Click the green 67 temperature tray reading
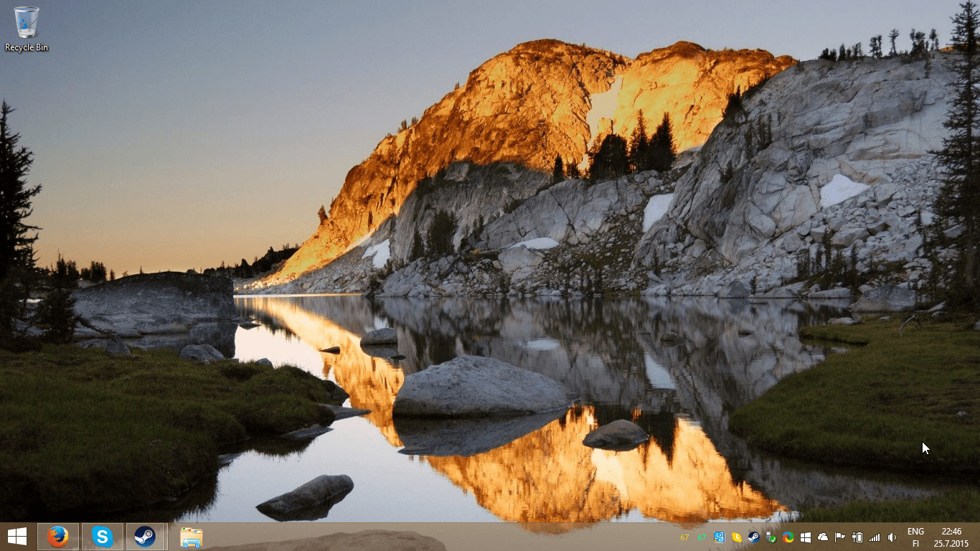 702,537
